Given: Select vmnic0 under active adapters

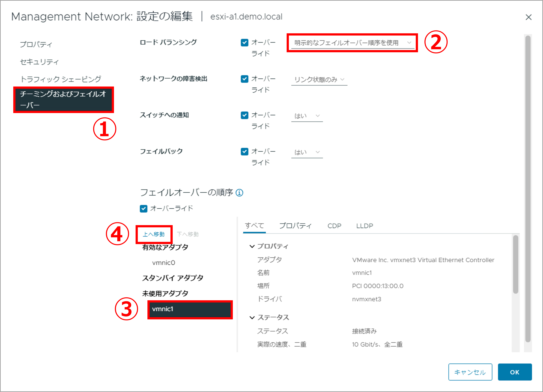Looking at the screenshot, I should click(164, 263).
